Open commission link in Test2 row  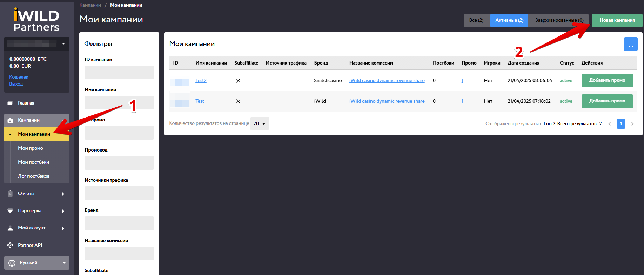coord(387,80)
